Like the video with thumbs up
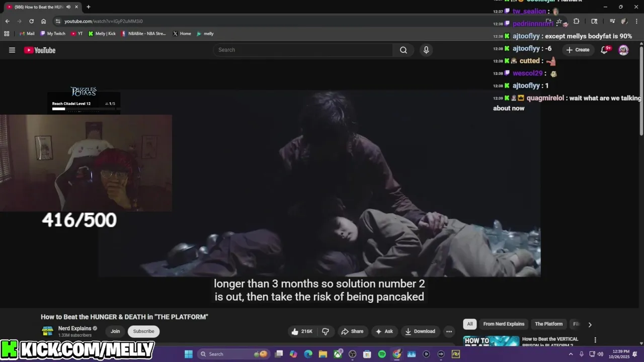Viewport: 644px width, 362px height. 302,331
